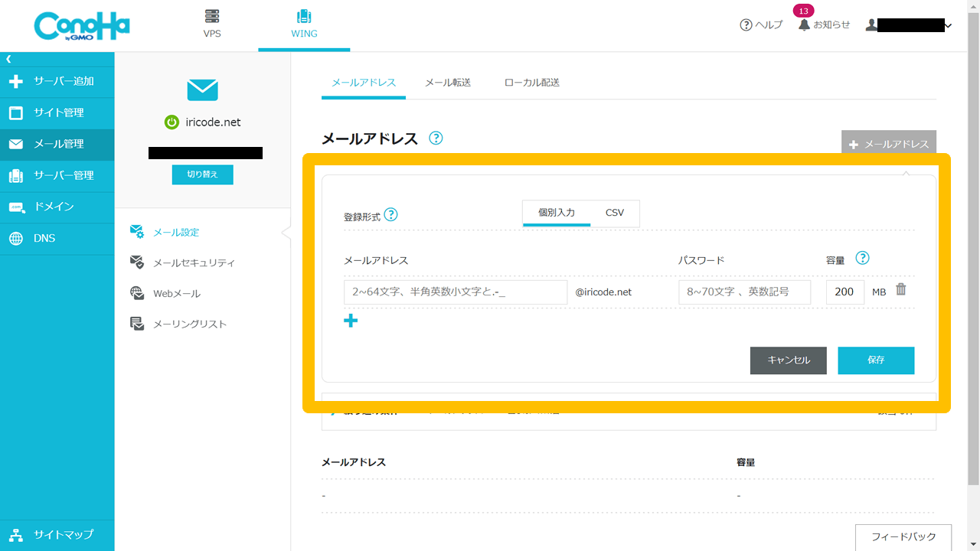Click the email address input field
This screenshot has height=551, width=980.
click(x=456, y=292)
